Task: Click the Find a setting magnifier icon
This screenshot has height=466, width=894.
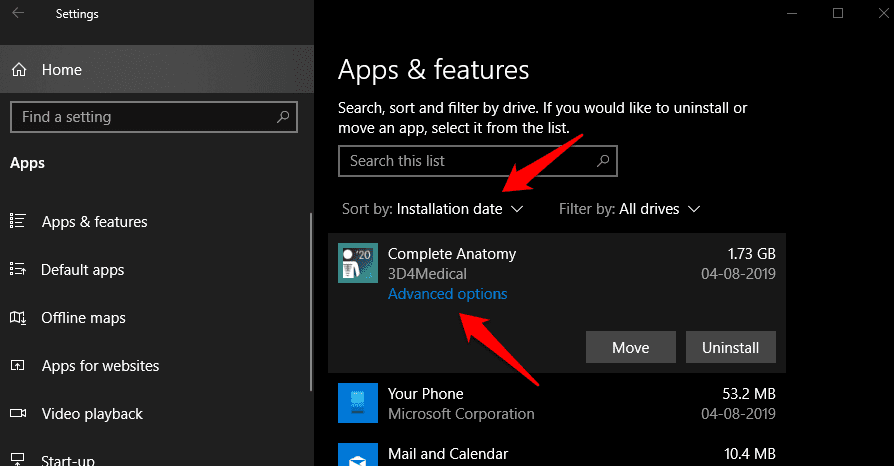Action: pyautogui.click(x=283, y=117)
